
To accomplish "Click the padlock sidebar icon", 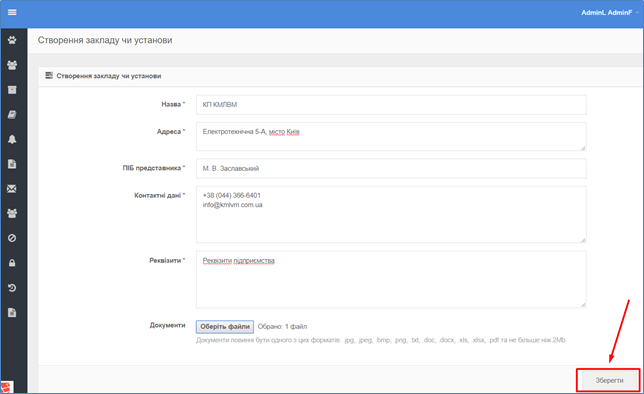I will (x=12, y=263).
